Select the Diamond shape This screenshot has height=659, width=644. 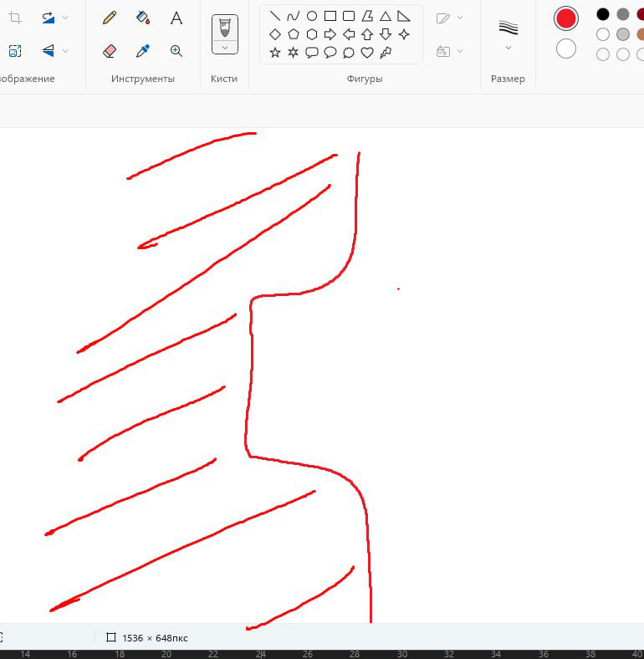tap(275, 34)
